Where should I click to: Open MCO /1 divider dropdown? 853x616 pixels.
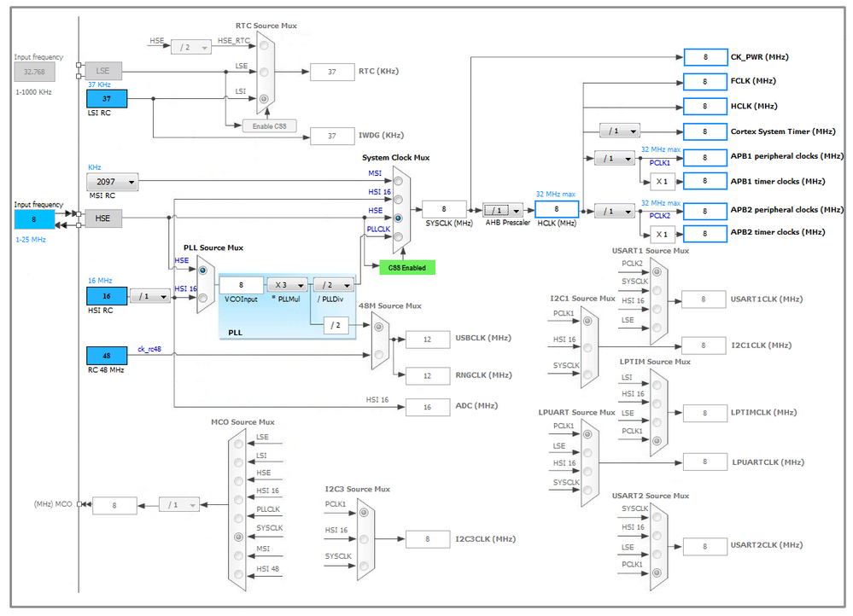[179, 504]
